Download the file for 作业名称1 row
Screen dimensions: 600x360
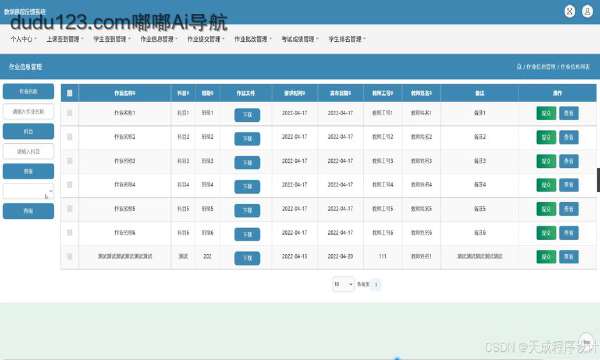(247, 115)
